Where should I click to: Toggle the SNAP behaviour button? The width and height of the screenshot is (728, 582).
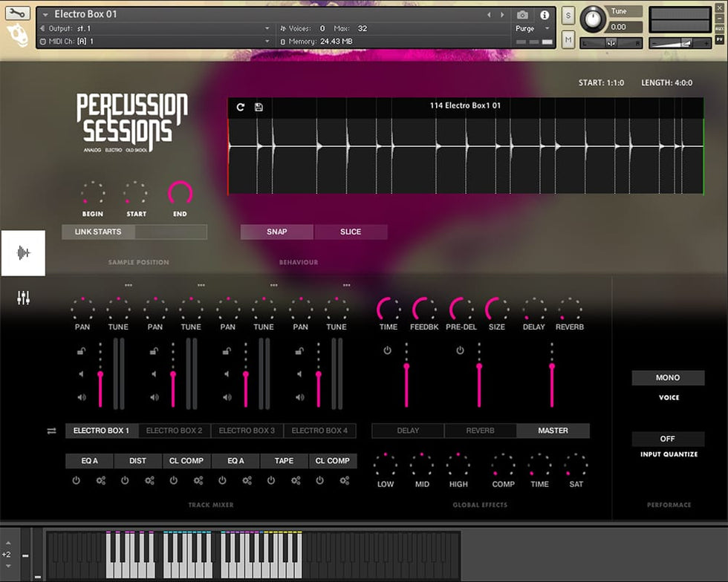click(276, 232)
